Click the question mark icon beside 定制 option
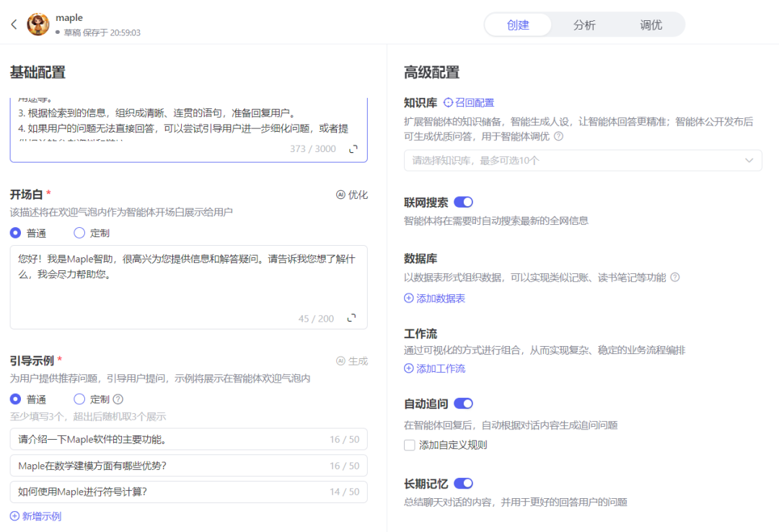This screenshot has height=532, width=779. click(x=116, y=399)
